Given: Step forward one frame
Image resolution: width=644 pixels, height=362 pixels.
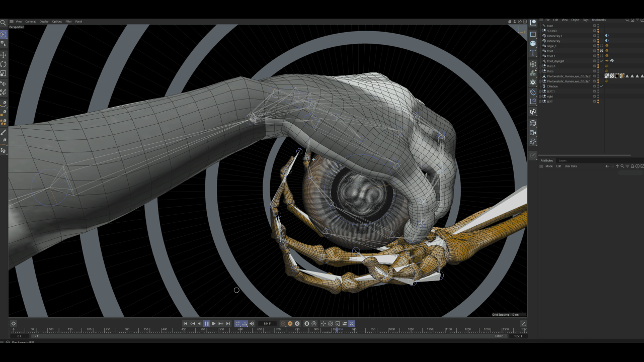Looking at the screenshot, I should tap(214, 324).
